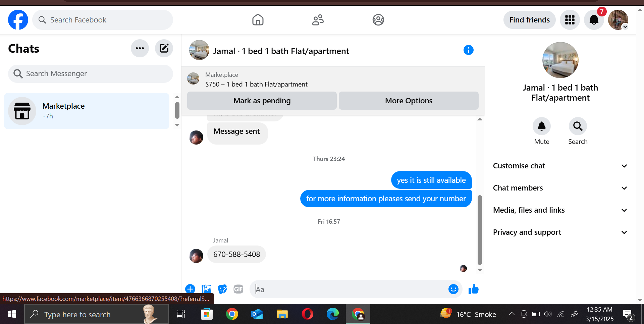Click the 'yes it is still available' message
644x324 pixels.
[431, 180]
